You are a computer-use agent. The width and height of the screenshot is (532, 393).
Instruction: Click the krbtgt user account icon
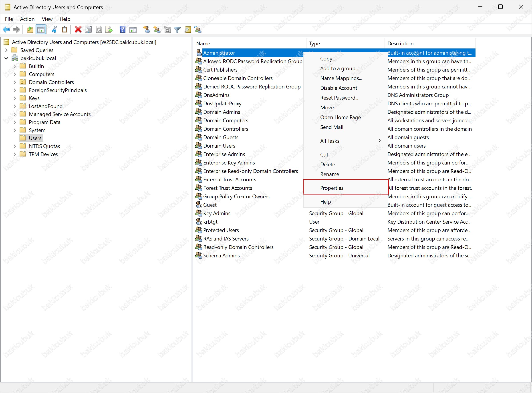[x=199, y=222]
